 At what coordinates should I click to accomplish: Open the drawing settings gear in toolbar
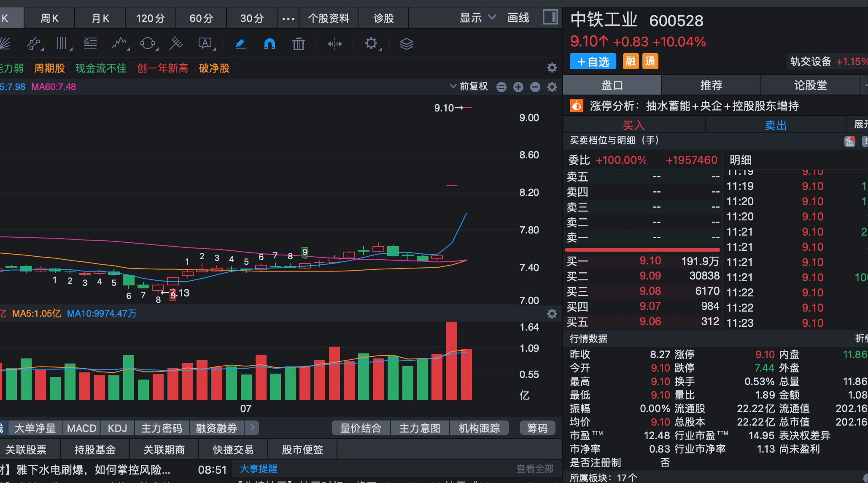pos(371,43)
